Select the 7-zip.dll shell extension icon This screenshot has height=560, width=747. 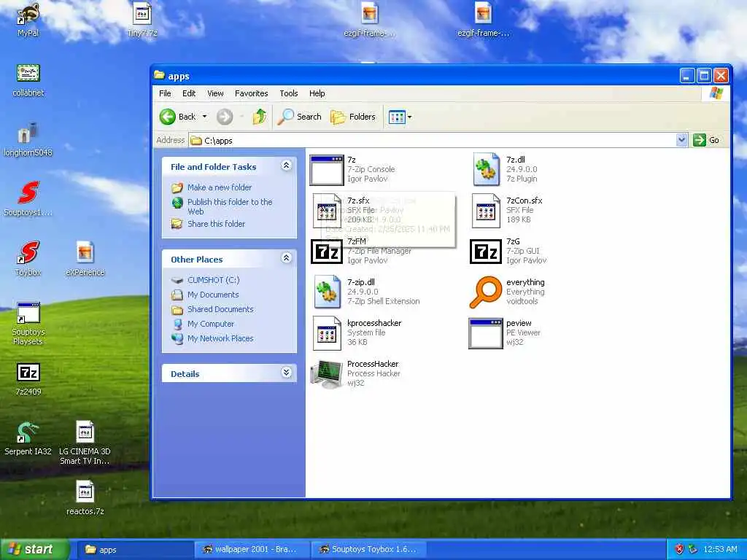pos(328,292)
